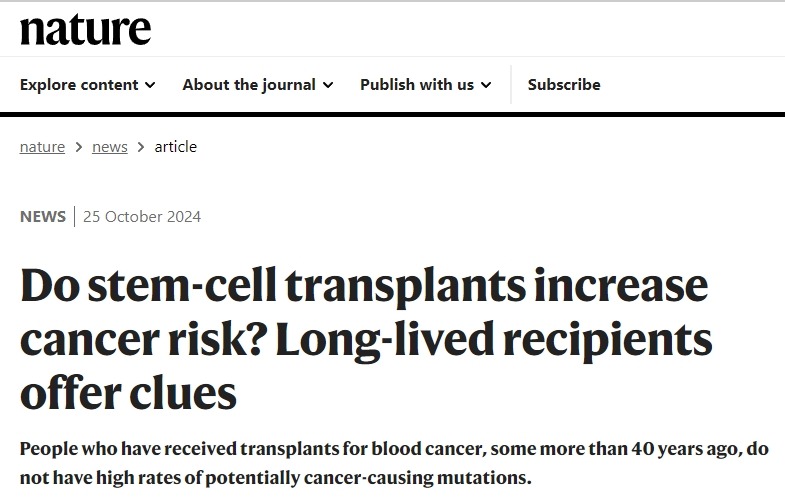Open the About the journal dropdown
Viewport: 785px width, 501px height.
click(x=257, y=85)
